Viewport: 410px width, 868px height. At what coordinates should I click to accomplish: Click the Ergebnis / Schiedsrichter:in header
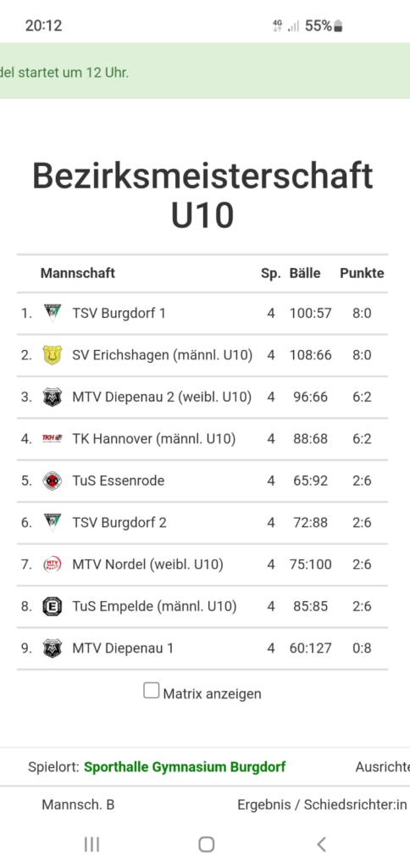(x=322, y=805)
